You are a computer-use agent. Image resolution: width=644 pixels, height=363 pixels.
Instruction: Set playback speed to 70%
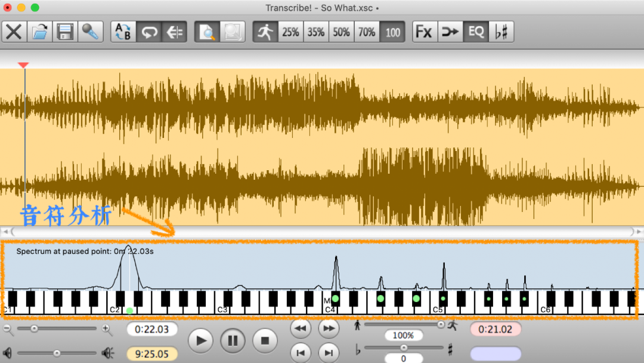tap(367, 32)
